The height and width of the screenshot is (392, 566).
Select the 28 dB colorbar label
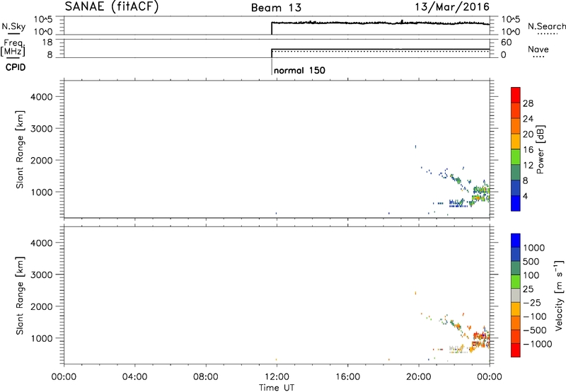528,103
